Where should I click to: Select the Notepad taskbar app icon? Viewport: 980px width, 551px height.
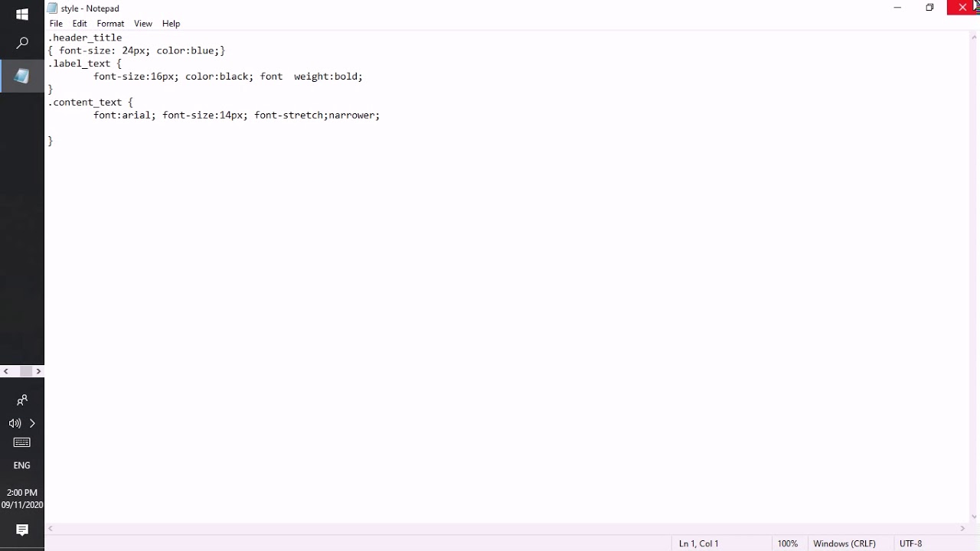(22, 76)
